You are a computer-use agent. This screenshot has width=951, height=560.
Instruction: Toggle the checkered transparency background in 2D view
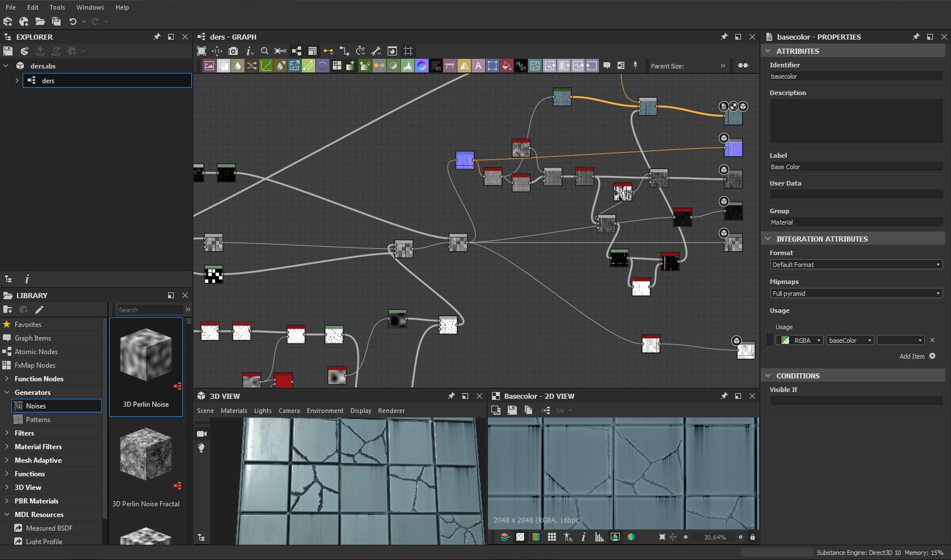(x=520, y=537)
